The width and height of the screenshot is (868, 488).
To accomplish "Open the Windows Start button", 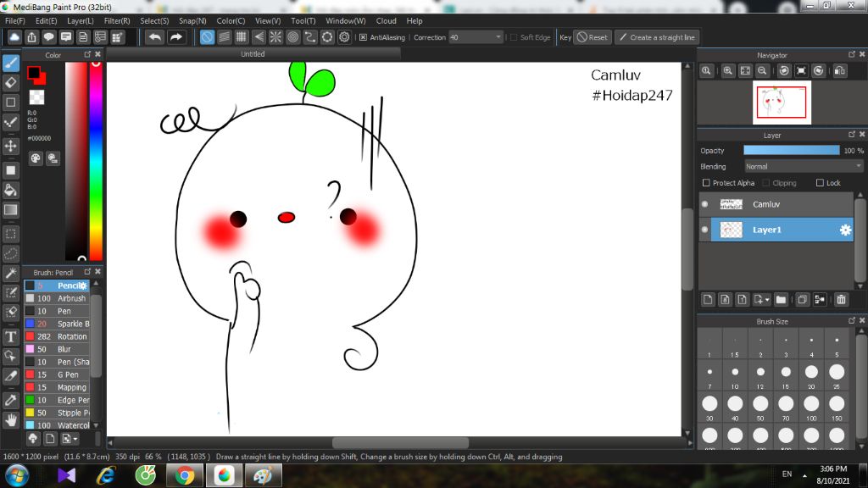I will point(17,476).
